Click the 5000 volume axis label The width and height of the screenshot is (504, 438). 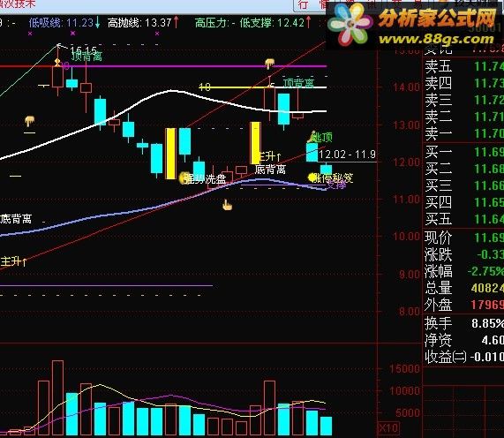(x=407, y=413)
